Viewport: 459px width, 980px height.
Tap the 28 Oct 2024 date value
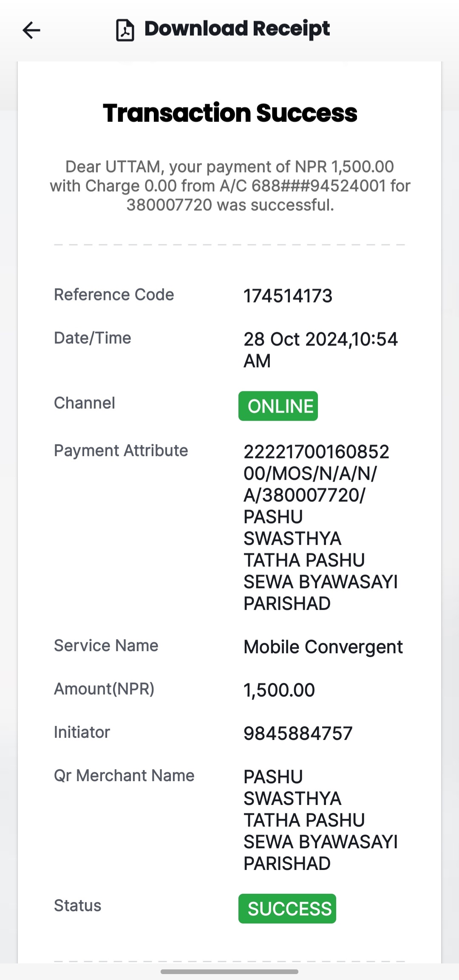pos(320,350)
